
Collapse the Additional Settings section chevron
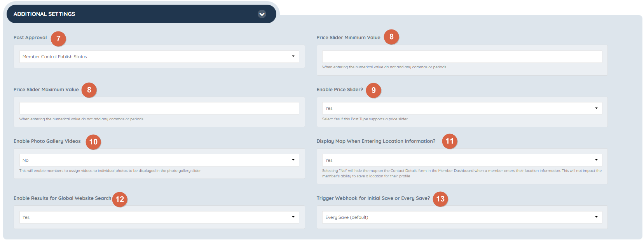coord(262,14)
